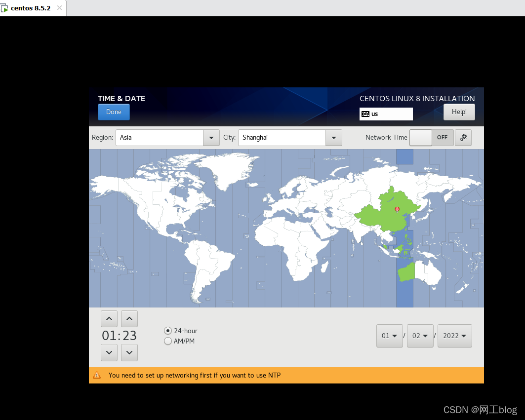Screen dimensions: 525x420
Task: Click the NTP networking warning message
Action: (x=195, y=375)
